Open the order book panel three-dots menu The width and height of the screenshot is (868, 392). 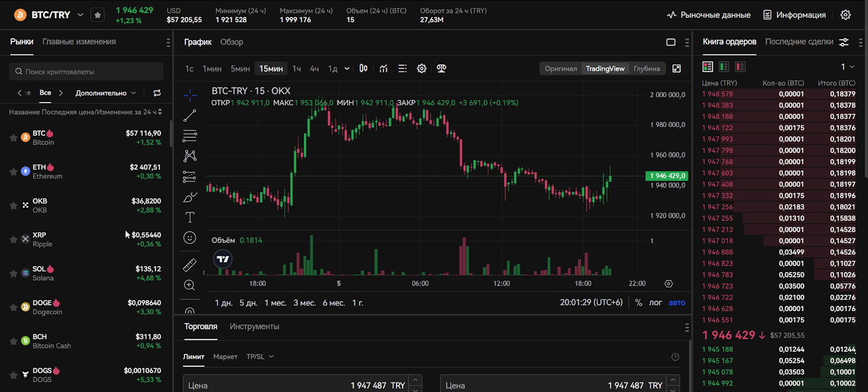coord(860,42)
